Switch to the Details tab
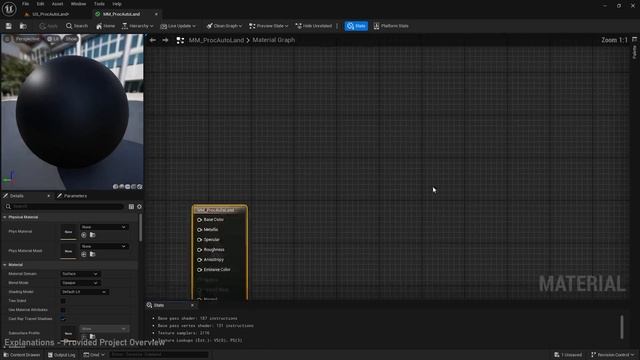Screen dimensions: 640x360 pyautogui.click(x=17, y=196)
